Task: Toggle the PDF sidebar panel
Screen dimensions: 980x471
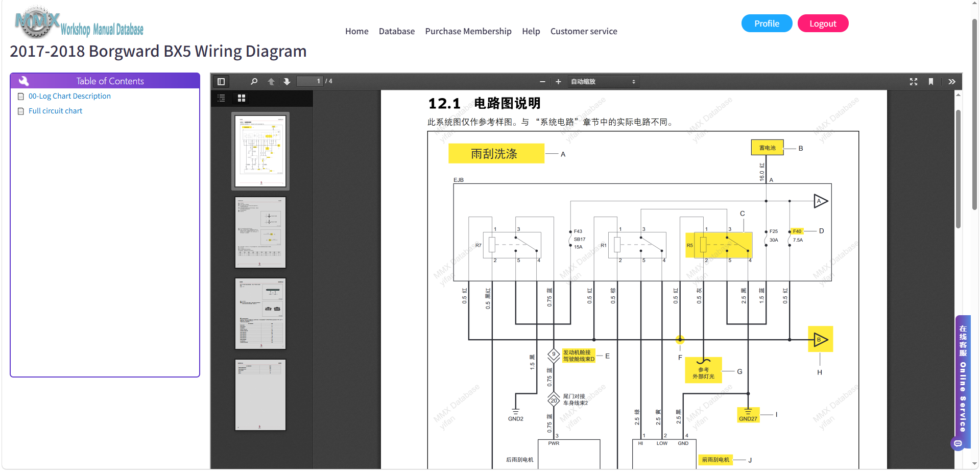Action: click(x=221, y=82)
